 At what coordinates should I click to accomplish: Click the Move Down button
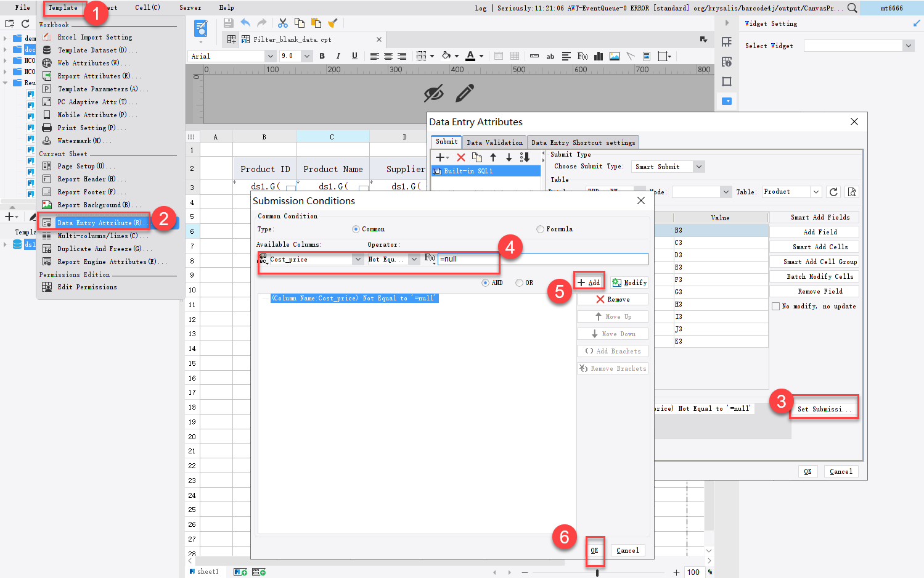pos(612,333)
